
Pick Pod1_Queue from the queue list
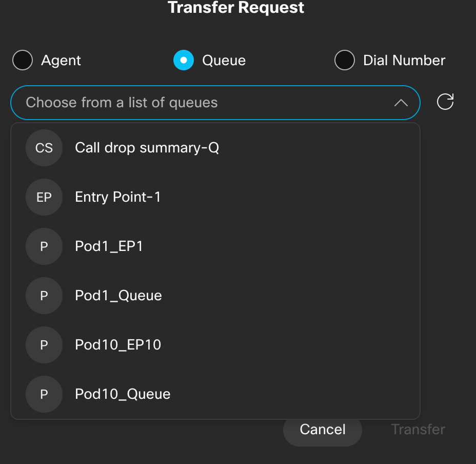point(118,296)
